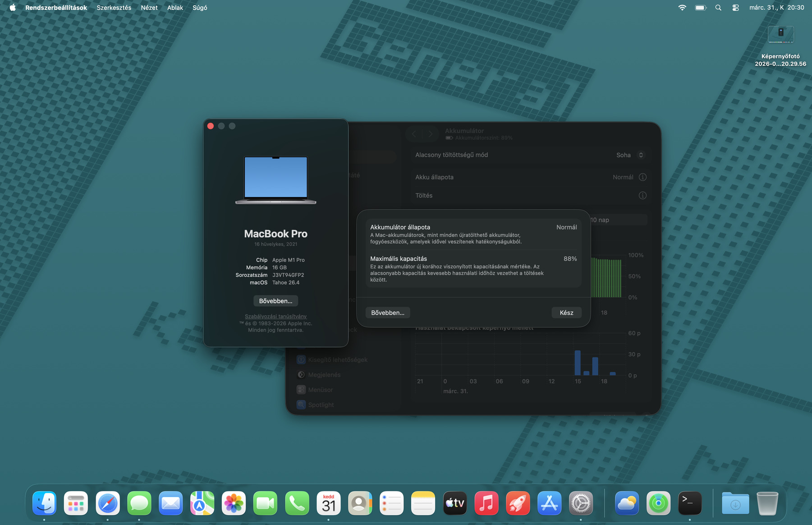Open the Music app in Dock
The height and width of the screenshot is (525, 812).
click(486, 503)
